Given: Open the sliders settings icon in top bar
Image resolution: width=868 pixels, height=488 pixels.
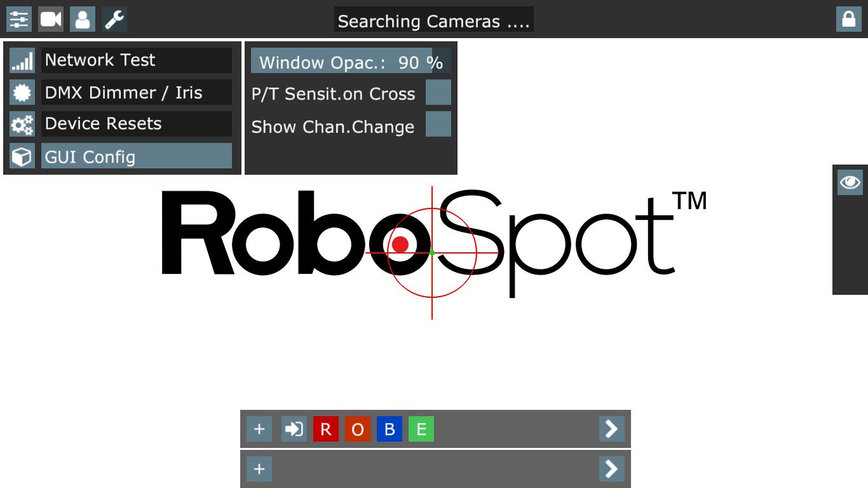Looking at the screenshot, I should pos(19,19).
